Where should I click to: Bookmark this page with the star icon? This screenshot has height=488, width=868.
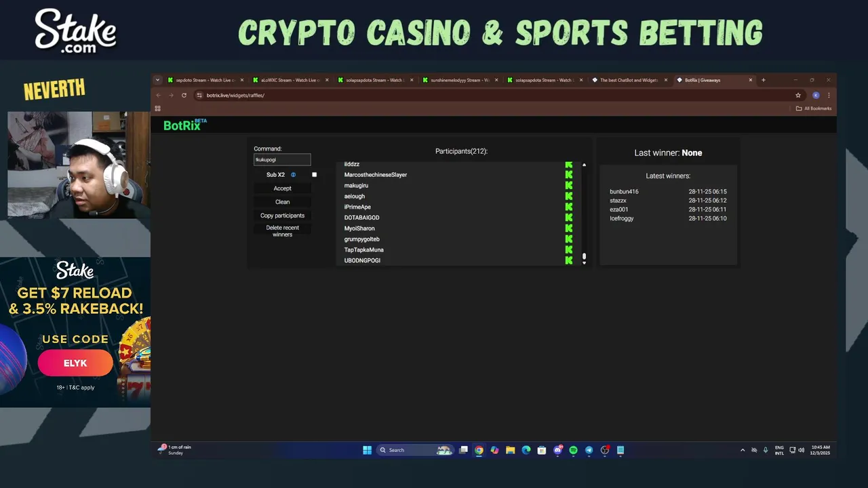click(798, 96)
